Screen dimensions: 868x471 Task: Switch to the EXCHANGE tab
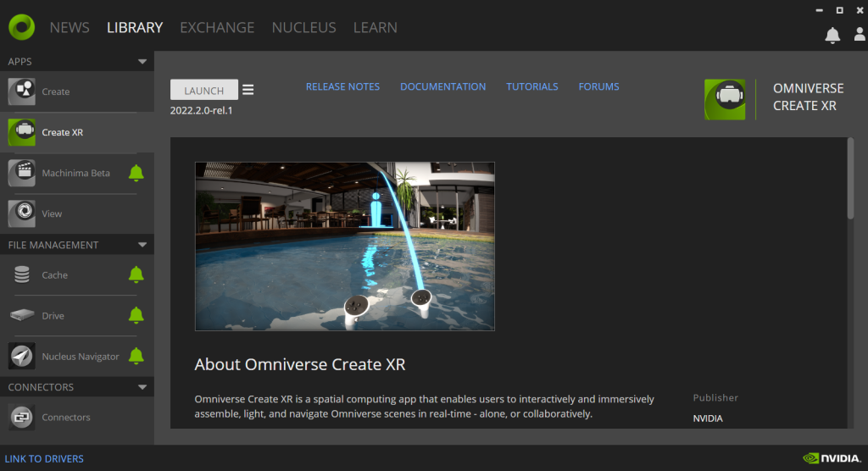(217, 27)
